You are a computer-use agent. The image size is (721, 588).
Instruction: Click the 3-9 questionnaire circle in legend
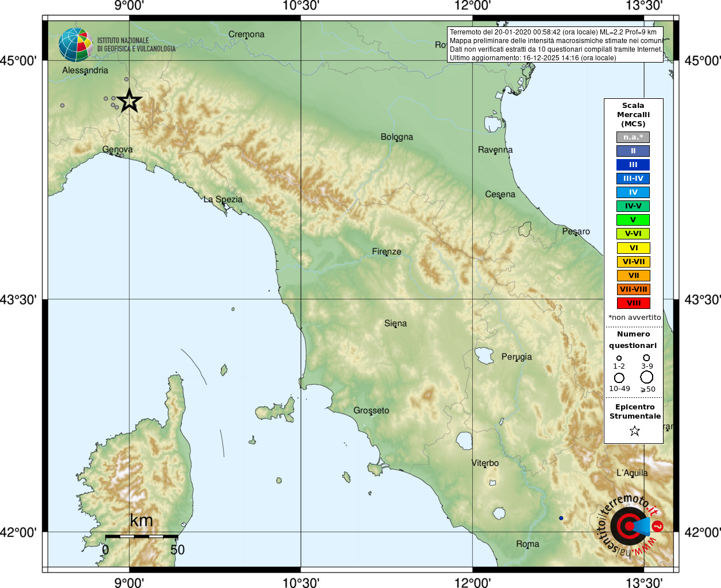point(646,358)
